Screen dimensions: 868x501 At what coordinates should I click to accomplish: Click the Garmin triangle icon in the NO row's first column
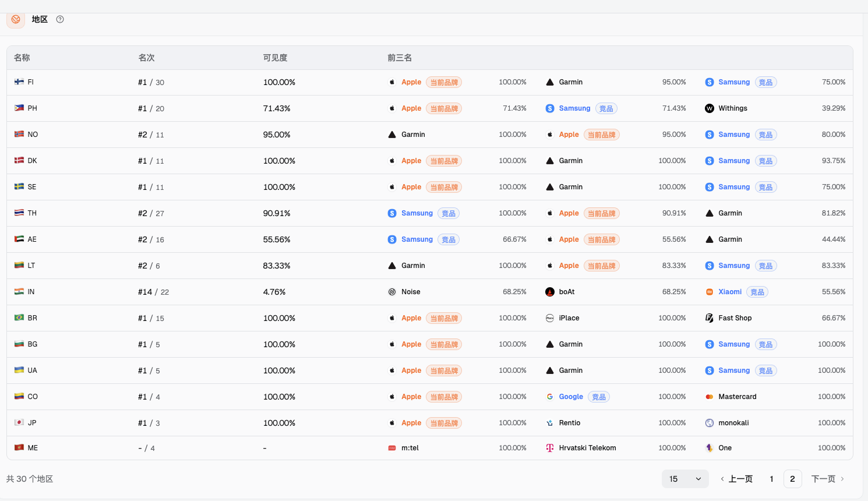click(392, 135)
